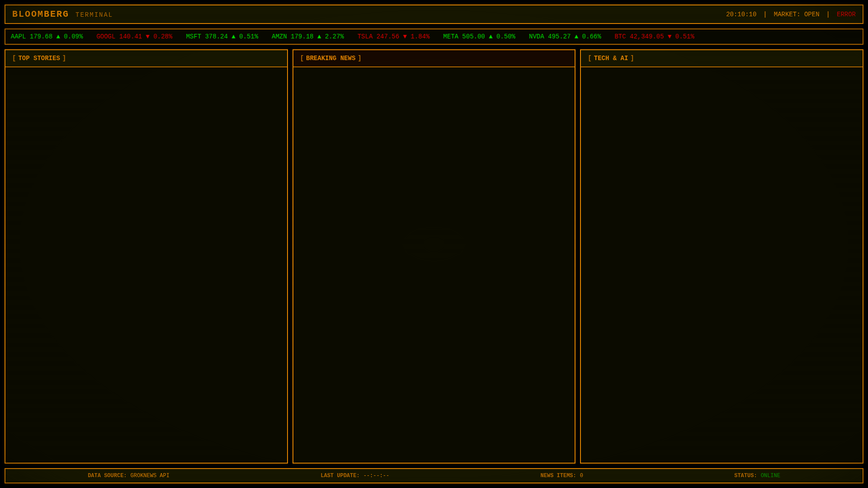Click the TSLA ticker quote

[393, 37]
